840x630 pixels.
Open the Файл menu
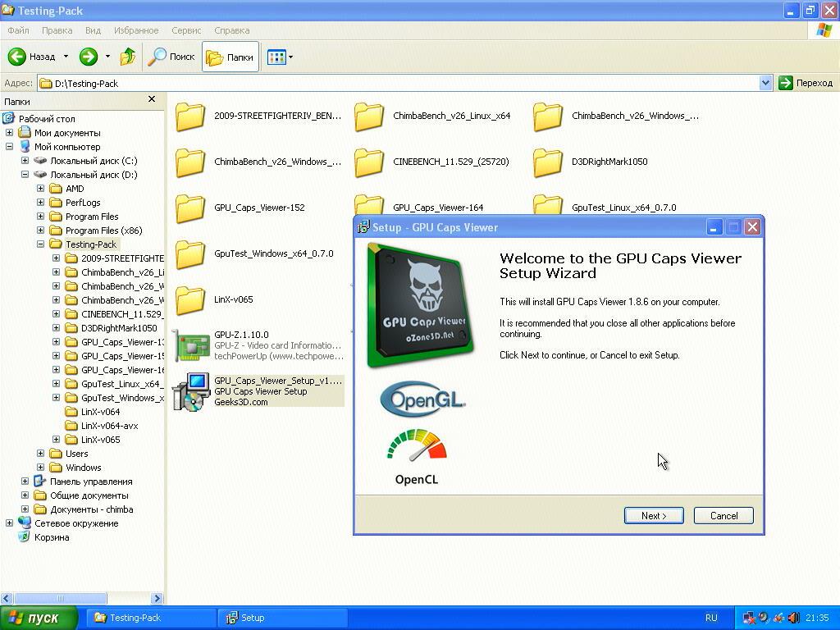coord(18,30)
